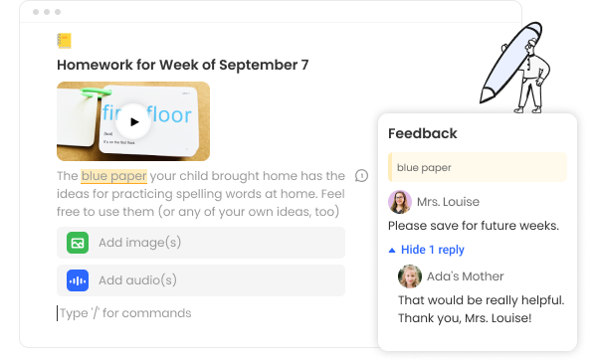
Task: Click the blue paper quote in Feedback
Action: [478, 167]
